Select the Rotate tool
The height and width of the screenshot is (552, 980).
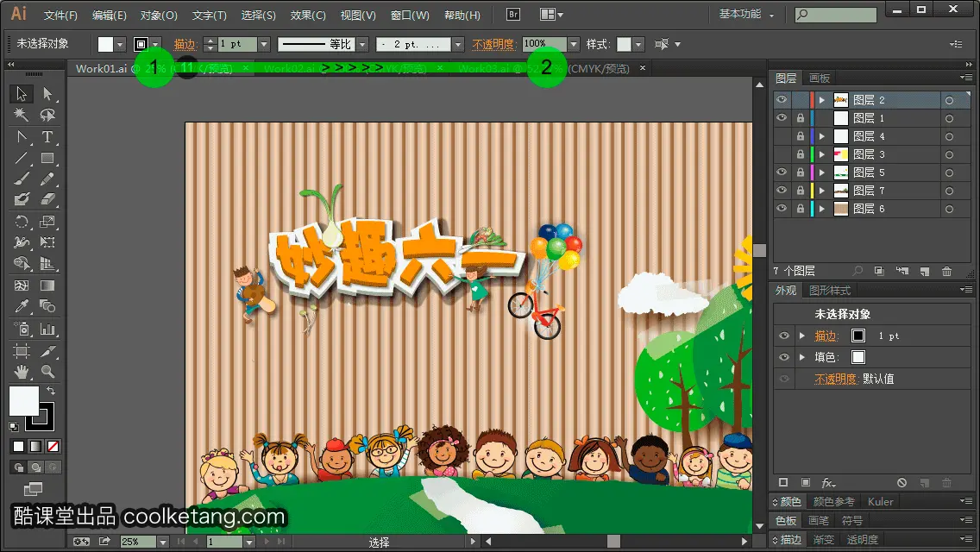pyautogui.click(x=22, y=222)
